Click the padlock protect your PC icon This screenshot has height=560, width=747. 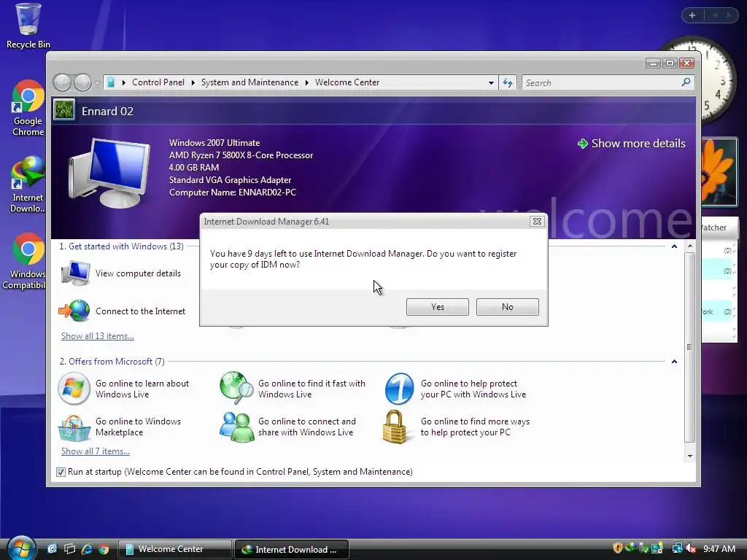(395, 427)
